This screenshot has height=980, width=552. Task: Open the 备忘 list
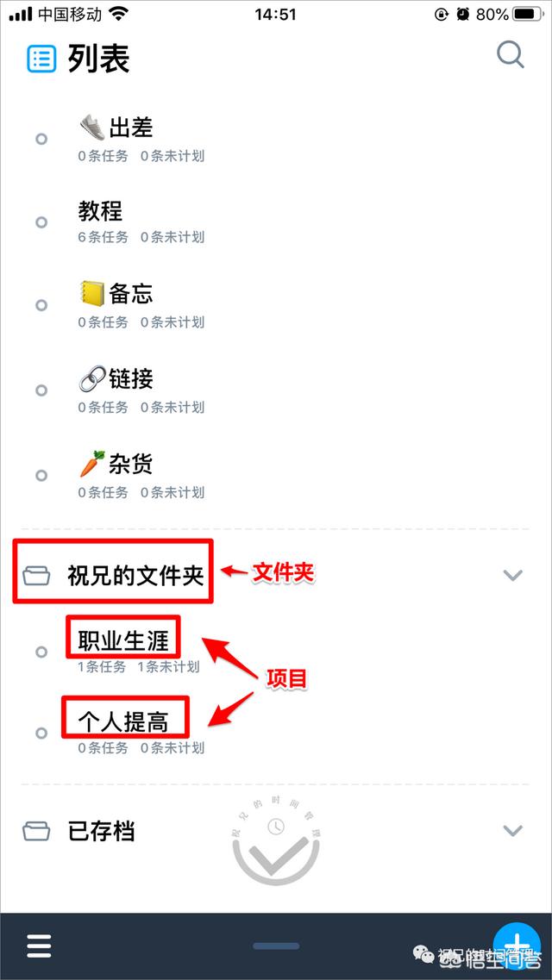[276, 304]
